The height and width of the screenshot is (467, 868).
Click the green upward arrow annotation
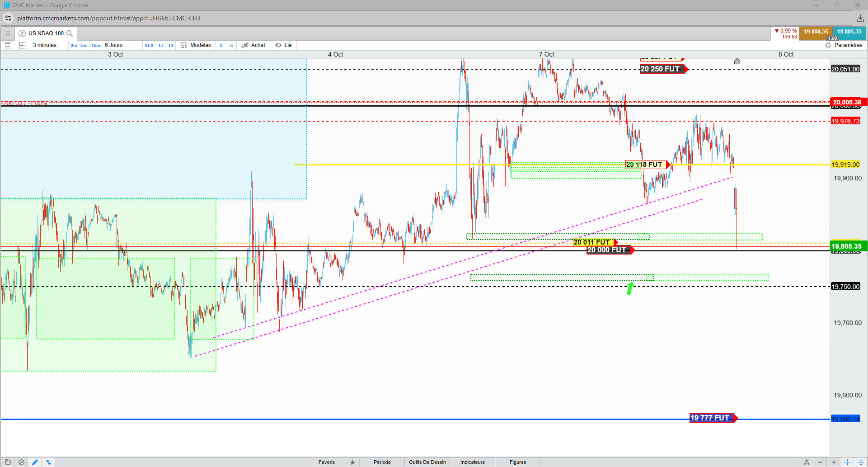630,288
